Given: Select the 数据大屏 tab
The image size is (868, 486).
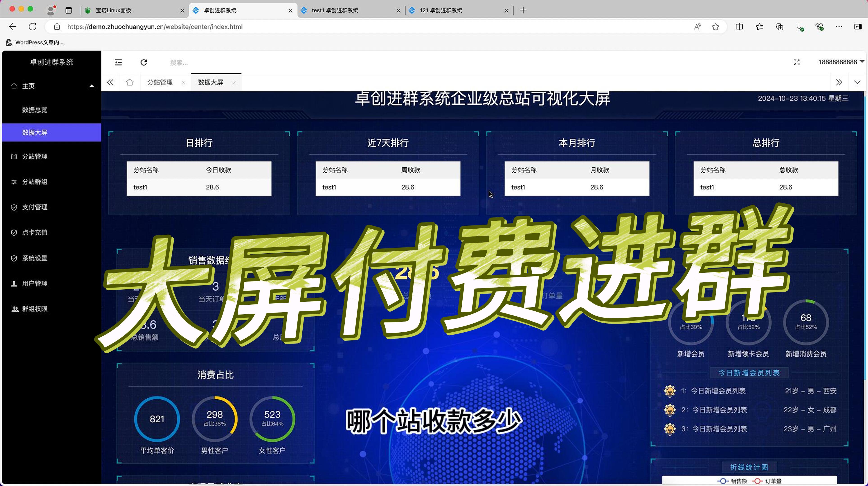Looking at the screenshot, I should pyautogui.click(x=211, y=82).
